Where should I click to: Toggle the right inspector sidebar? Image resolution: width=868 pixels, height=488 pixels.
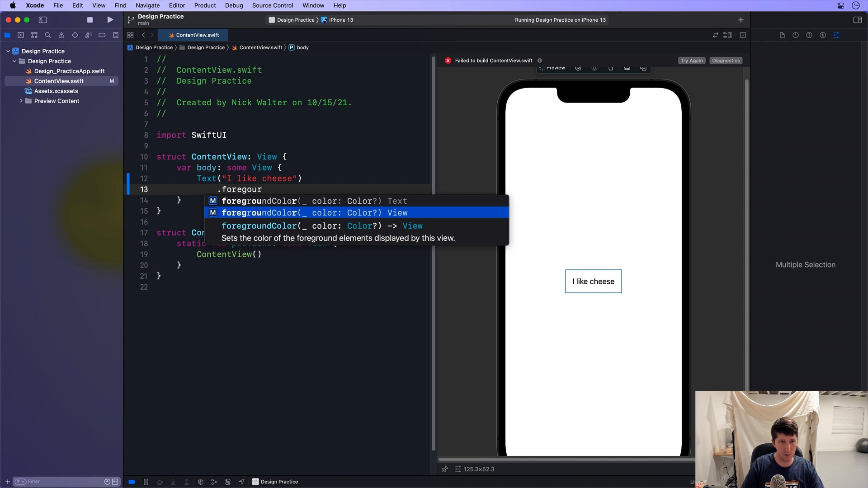(x=857, y=20)
